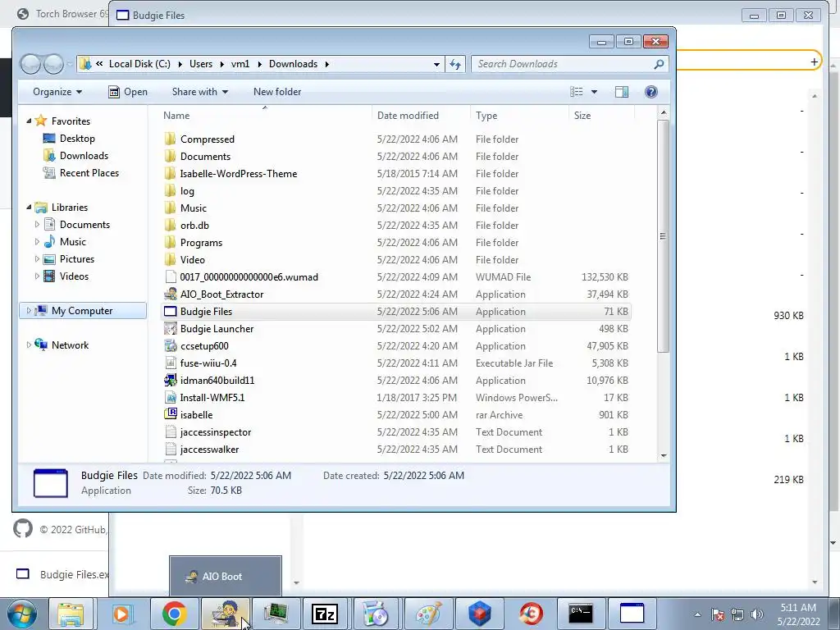Click the file list scroll down arrow
Screen dimensions: 840x630
pyautogui.click(x=663, y=456)
